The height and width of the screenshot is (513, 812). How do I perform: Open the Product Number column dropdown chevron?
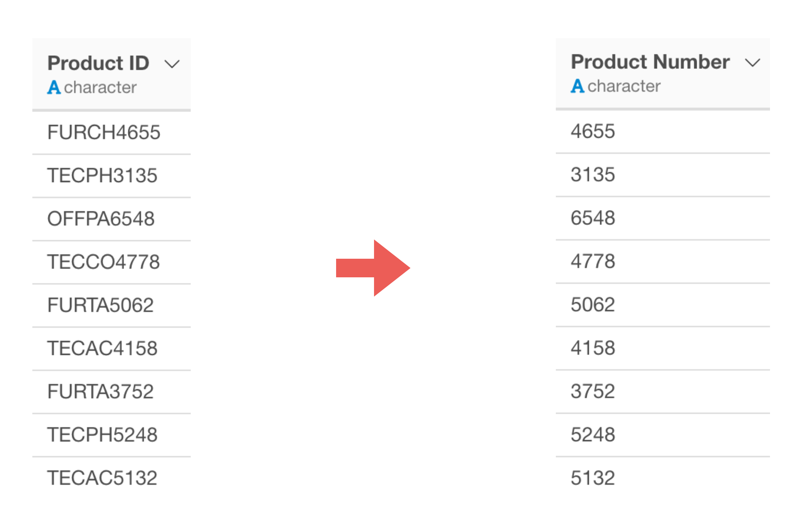point(753,63)
